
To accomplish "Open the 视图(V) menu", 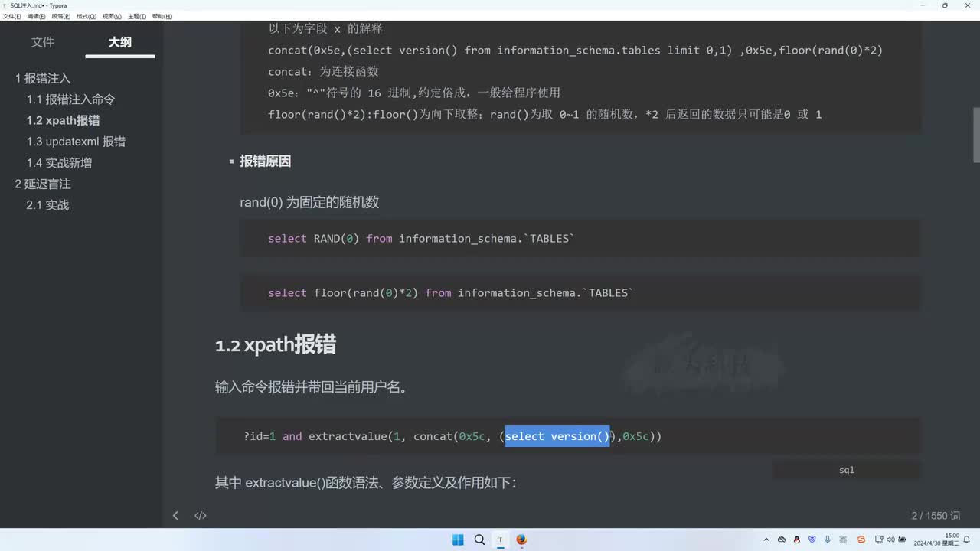I will pyautogui.click(x=112, y=16).
